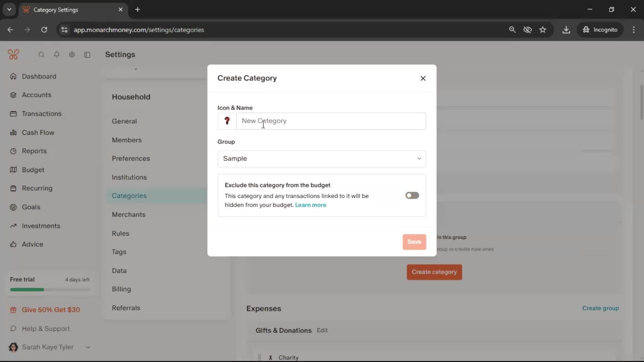
Task: Close the Create Category dialog
Action: (x=423, y=78)
